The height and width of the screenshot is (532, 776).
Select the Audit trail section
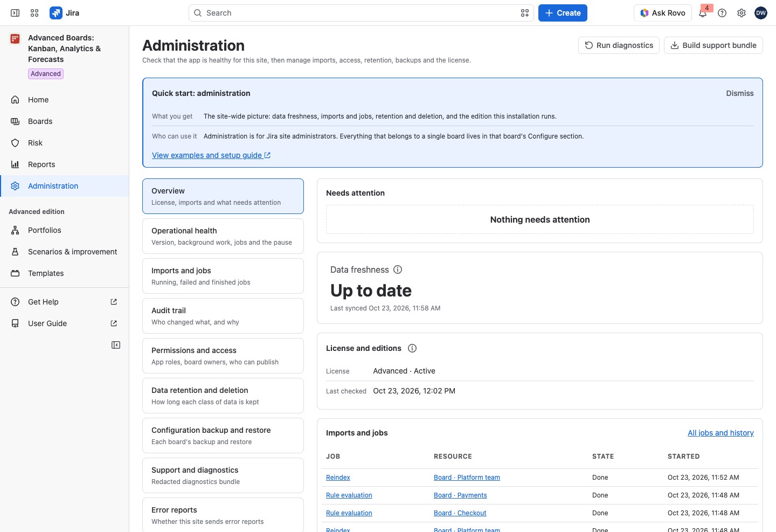(x=223, y=316)
